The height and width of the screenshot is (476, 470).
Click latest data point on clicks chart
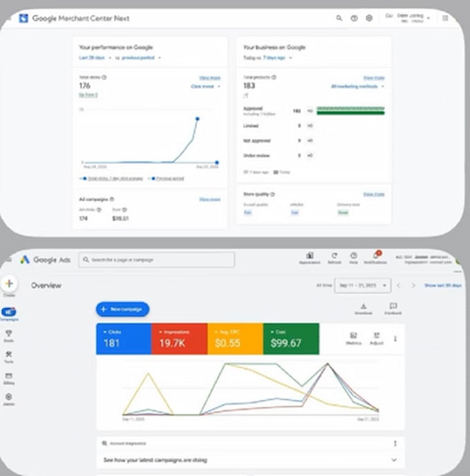tap(198, 119)
